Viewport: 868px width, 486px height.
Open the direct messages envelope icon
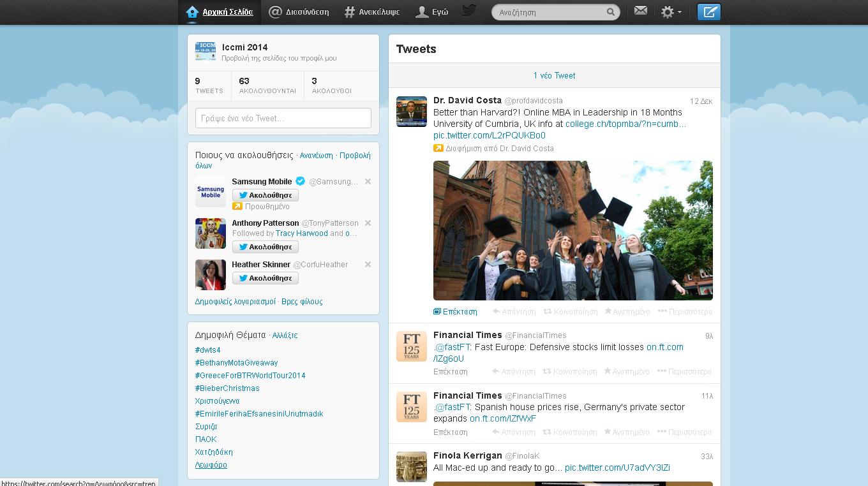pyautogui.click(x=641, y=11)
